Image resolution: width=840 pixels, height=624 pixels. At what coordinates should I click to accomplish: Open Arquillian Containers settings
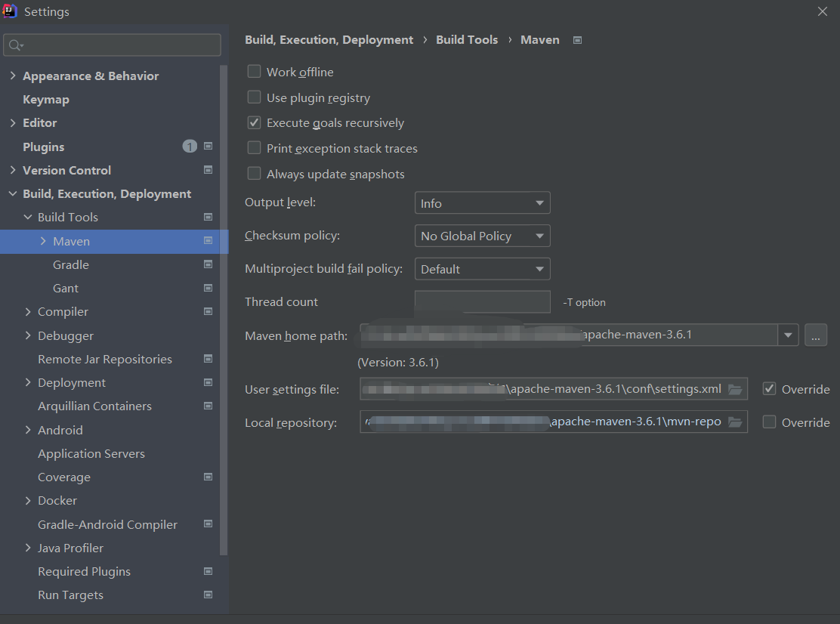tap(95, 406)
